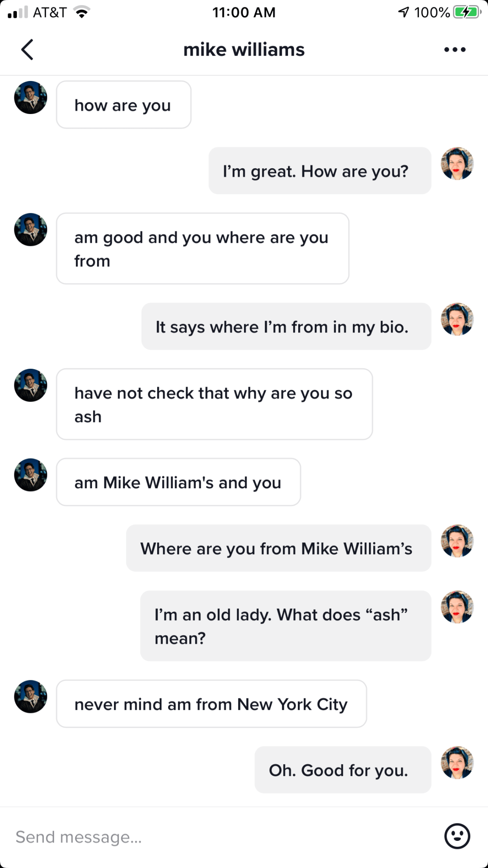
Task: Tap the "mike williams" chat title
Action: tap(244, 50)
